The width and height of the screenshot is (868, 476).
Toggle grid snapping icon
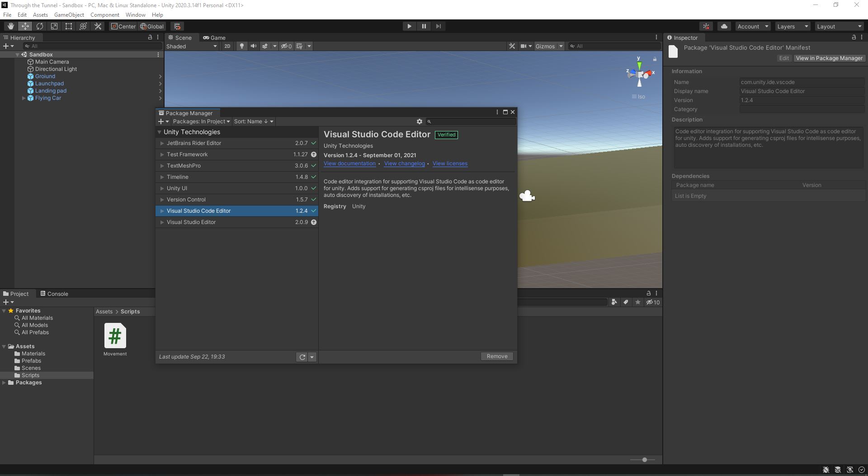pos(177,26)
